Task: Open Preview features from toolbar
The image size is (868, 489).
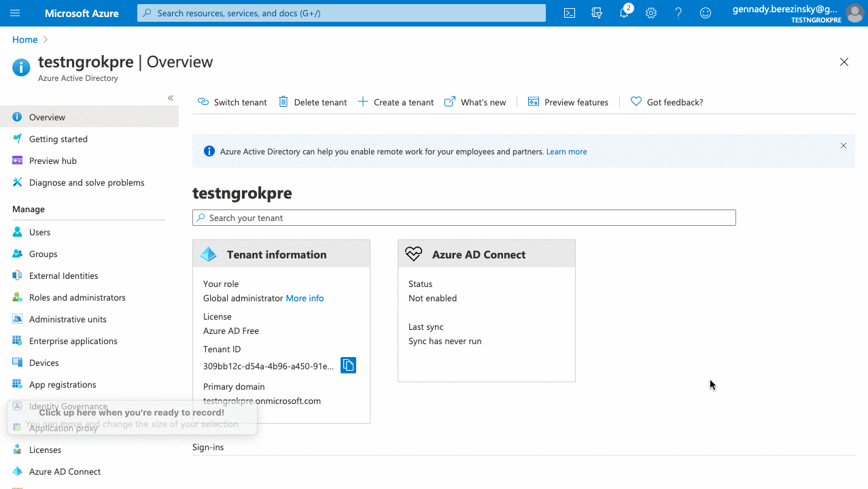Action: [568, 102]
